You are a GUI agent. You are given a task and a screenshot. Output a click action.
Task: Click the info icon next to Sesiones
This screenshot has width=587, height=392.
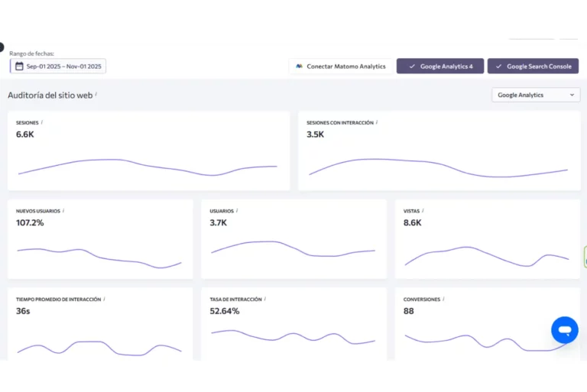tap(42, 122)
